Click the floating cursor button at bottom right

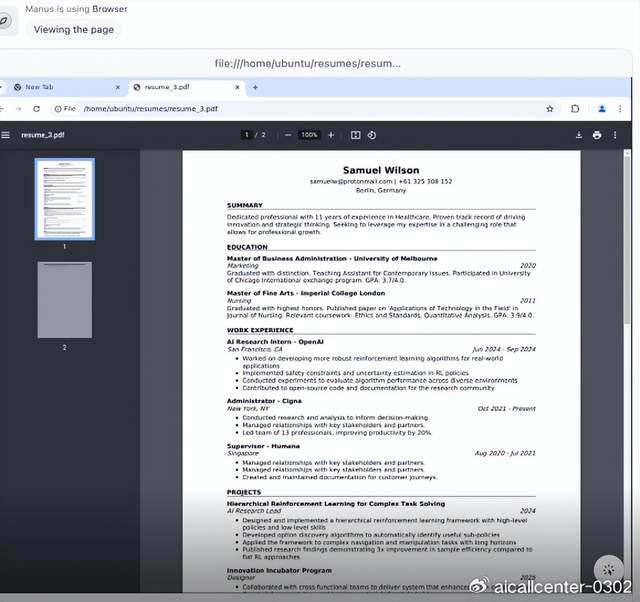(x=609, y=569)
